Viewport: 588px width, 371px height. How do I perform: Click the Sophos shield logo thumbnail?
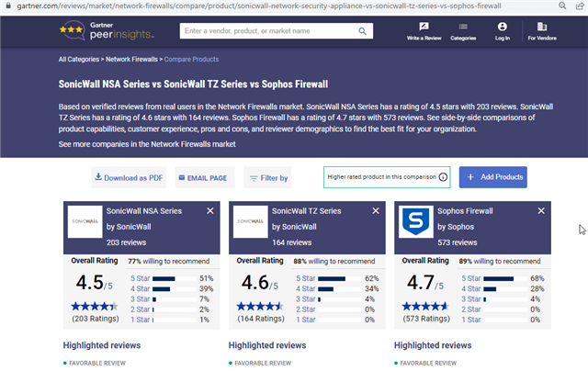[x=416, y=221]
